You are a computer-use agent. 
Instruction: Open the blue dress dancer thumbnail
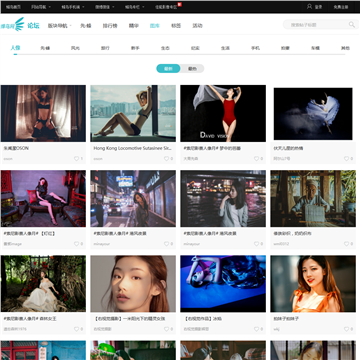pos(313,114)
